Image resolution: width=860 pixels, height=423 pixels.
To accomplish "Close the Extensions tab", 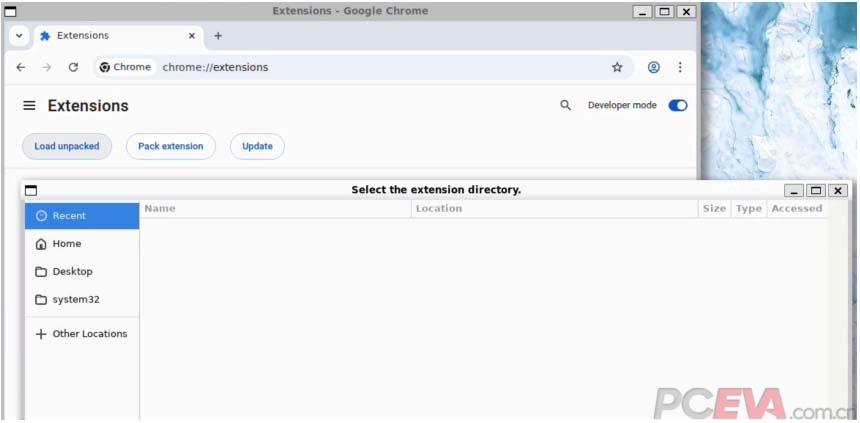I will (192, 35).
